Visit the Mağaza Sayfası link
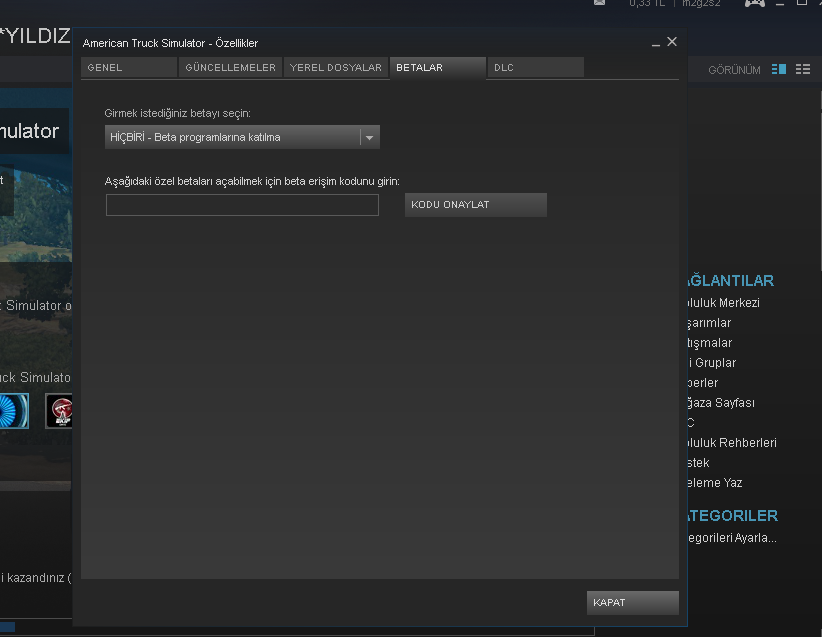The image size is (822, 637). click(x=721, y=403)
